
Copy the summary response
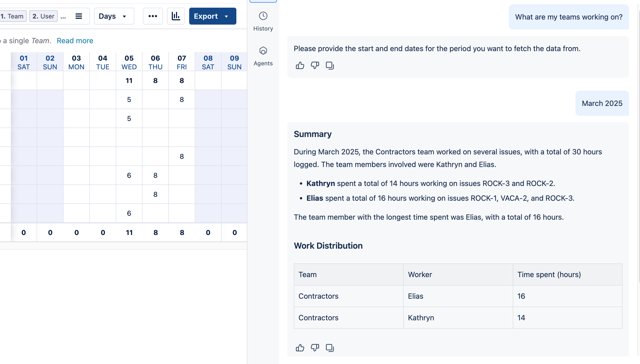(330, 348)
